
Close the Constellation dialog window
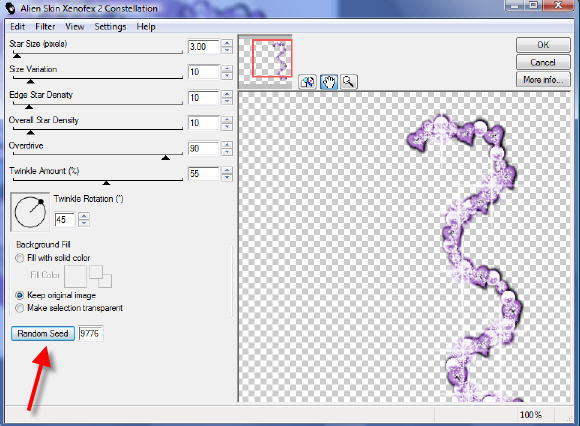coord(558,5)
